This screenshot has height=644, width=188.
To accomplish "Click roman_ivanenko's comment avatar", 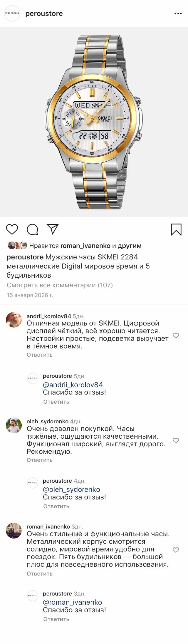I will 14,530.
